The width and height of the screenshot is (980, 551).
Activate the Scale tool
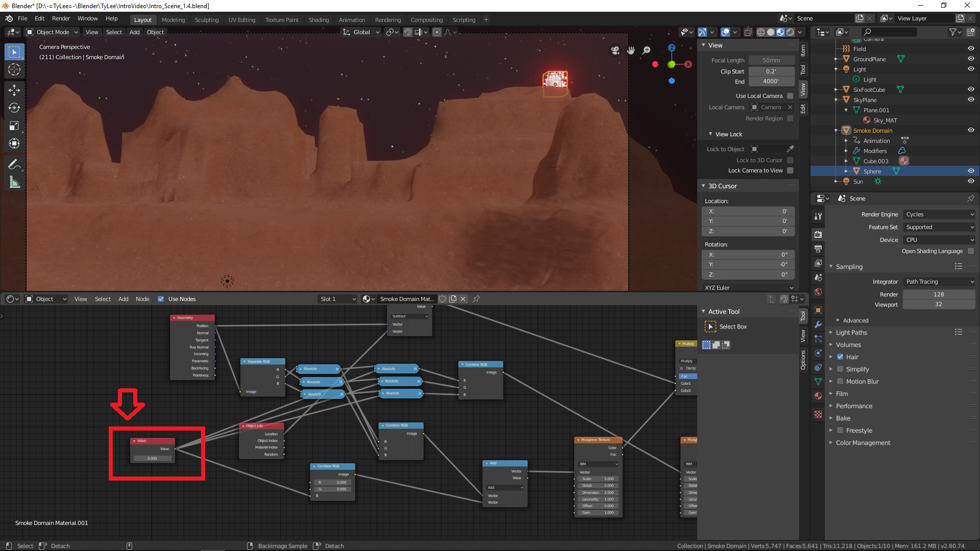coord(14,126)
